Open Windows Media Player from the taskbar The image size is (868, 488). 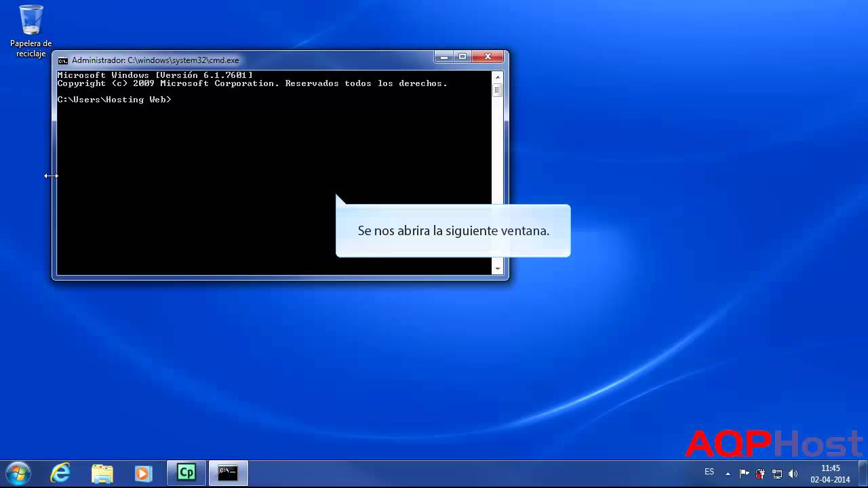point(144,472)
